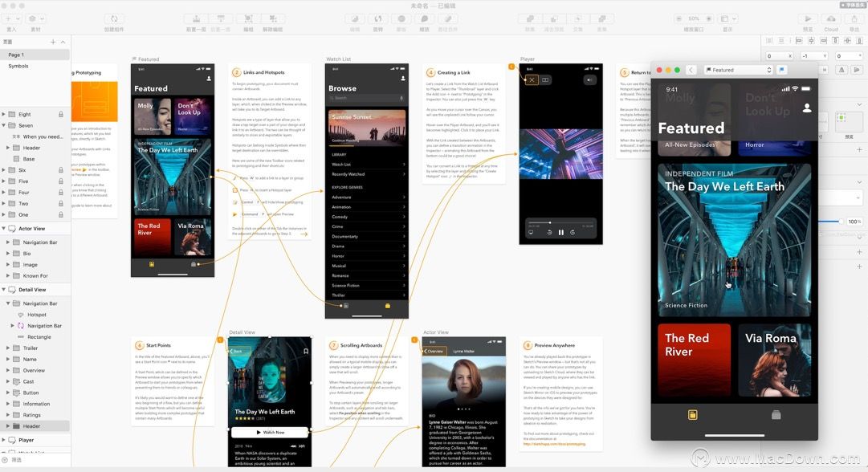Flip layer horizontally in inspector
Screen dimensions: 868x472
point(842,70)
